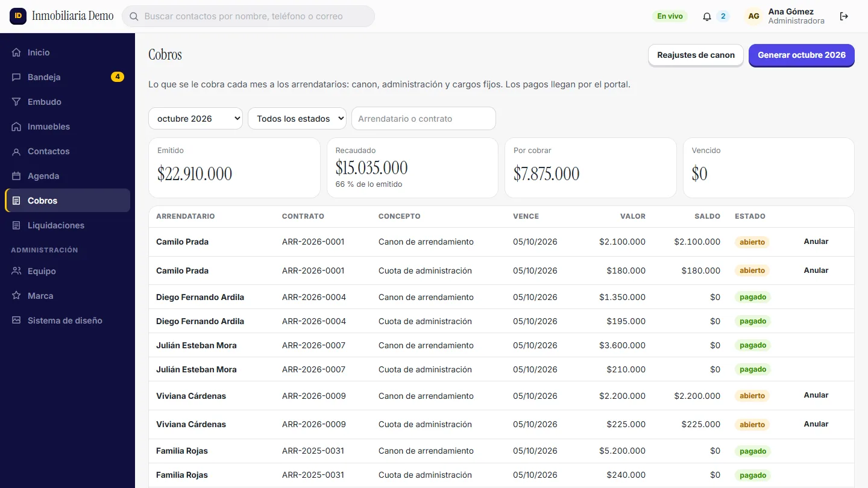Anular Camilo Prada cuota de administración charge

(x=816, y=271)
